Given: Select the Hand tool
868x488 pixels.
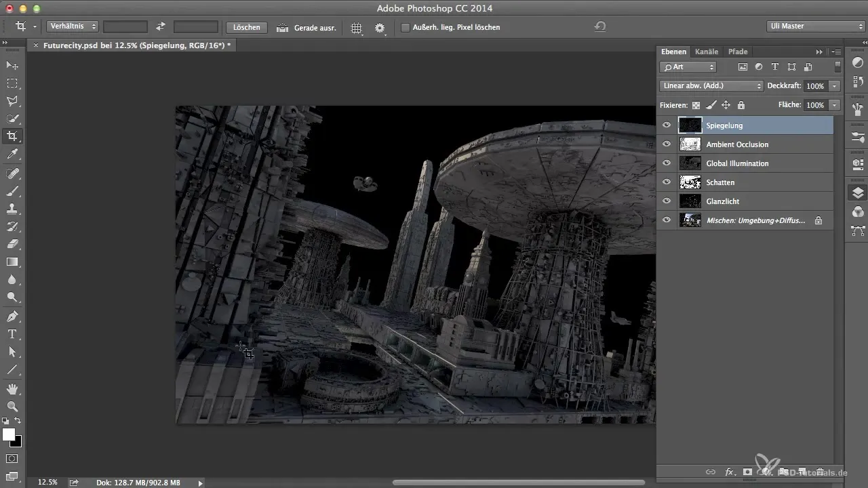Looking at the screenshot, I should [12, 389].
